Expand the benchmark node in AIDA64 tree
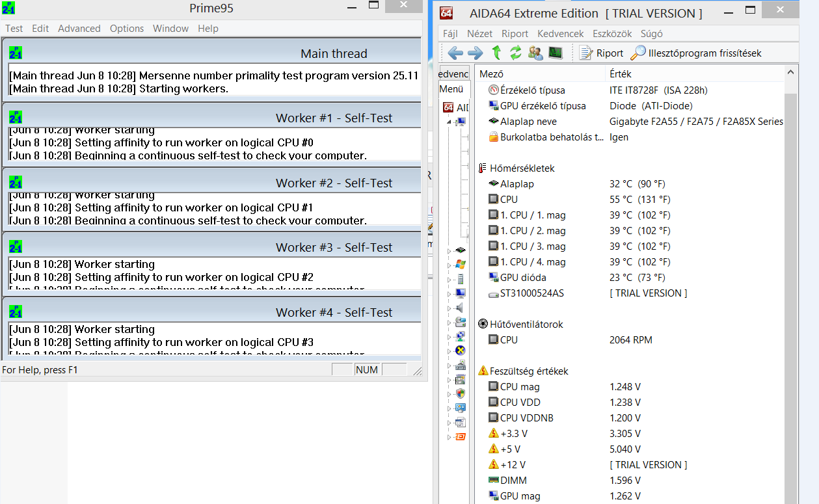 449,436
